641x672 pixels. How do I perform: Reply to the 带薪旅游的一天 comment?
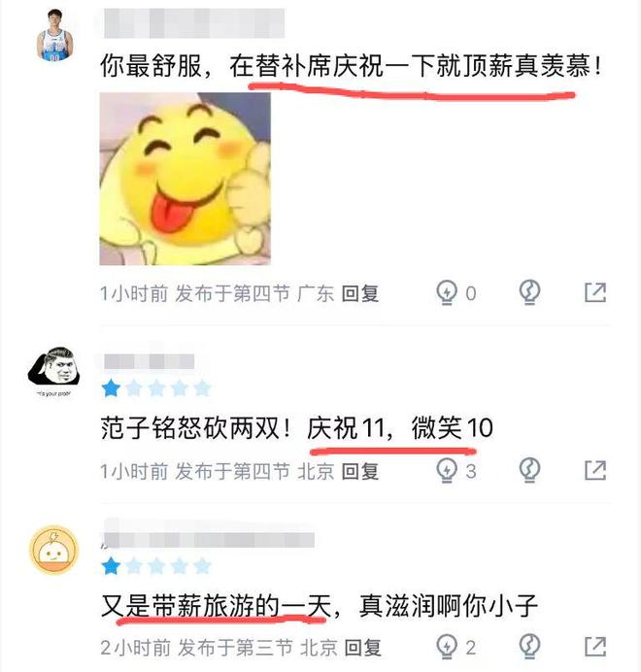[362, 648]
